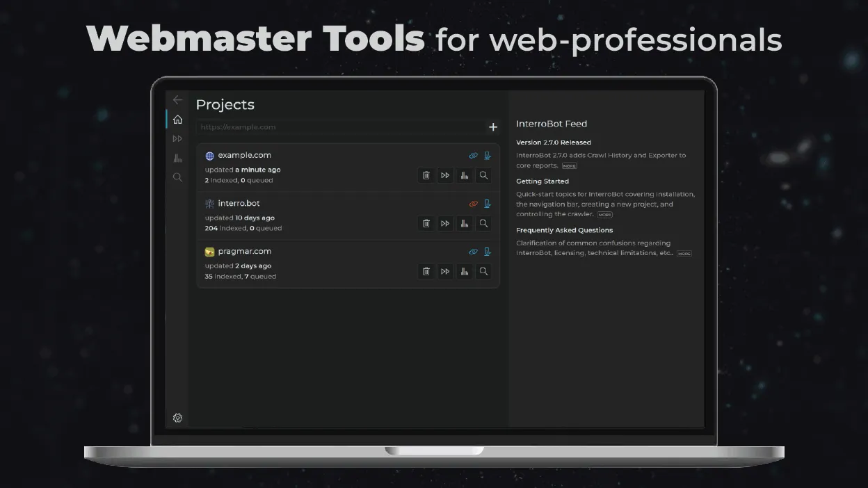Click 'updated 10 days ago' text

240,218
